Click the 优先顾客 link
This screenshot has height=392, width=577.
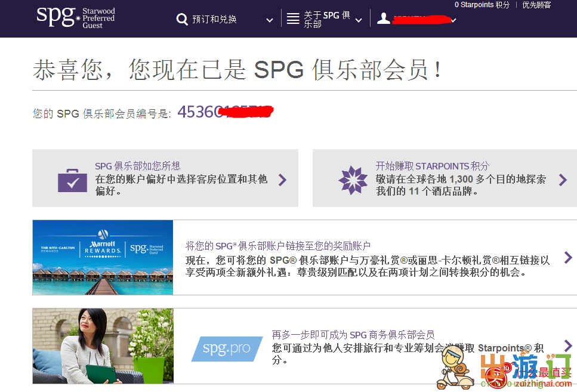(537, 5)
